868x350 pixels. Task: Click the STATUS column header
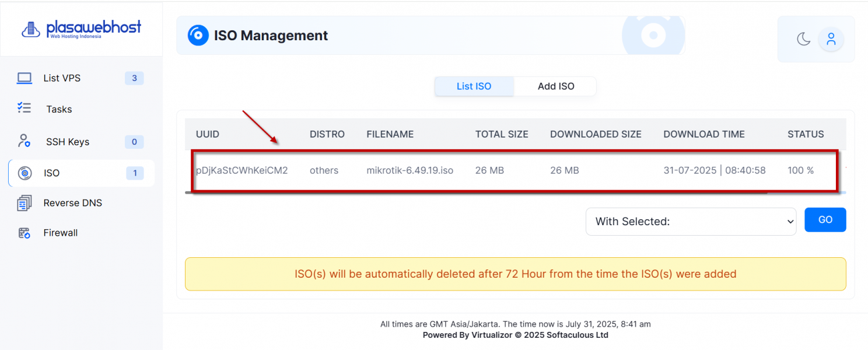(806, 134)
